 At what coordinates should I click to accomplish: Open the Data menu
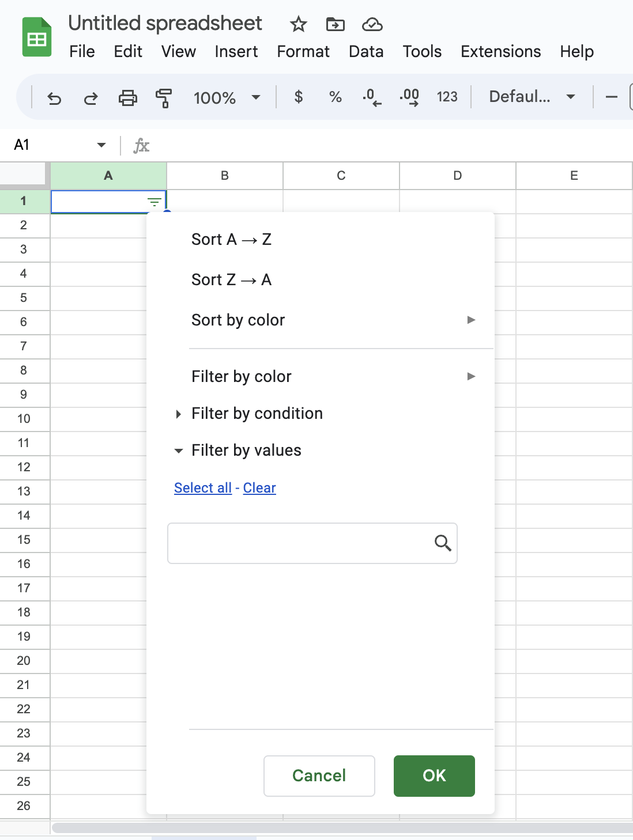coord(366,52)
